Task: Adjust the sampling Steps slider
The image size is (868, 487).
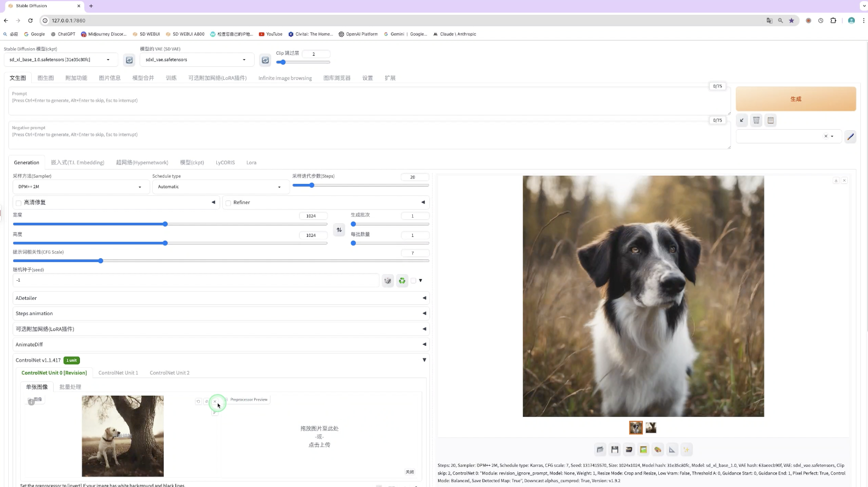Action: [360, 185]
